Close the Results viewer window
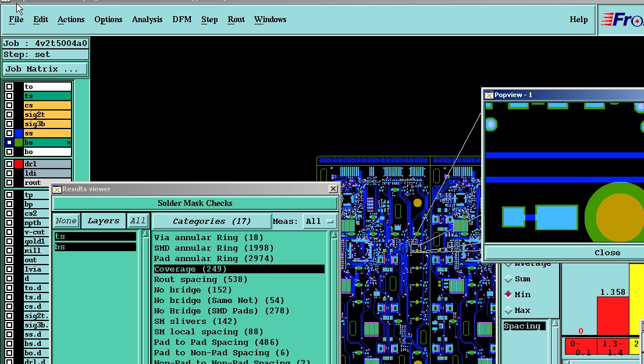The width and height of the screenshot is (644, 364). [333, 189]
